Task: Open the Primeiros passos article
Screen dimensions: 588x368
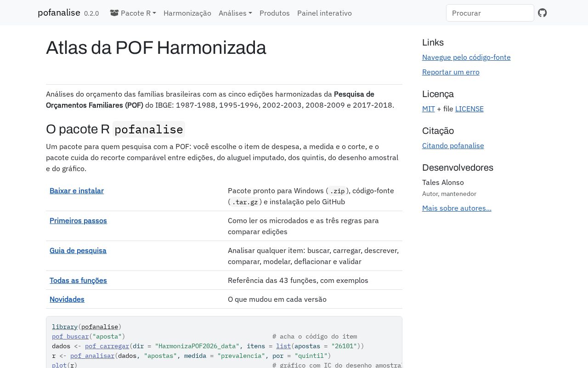Action: [78, 220]
